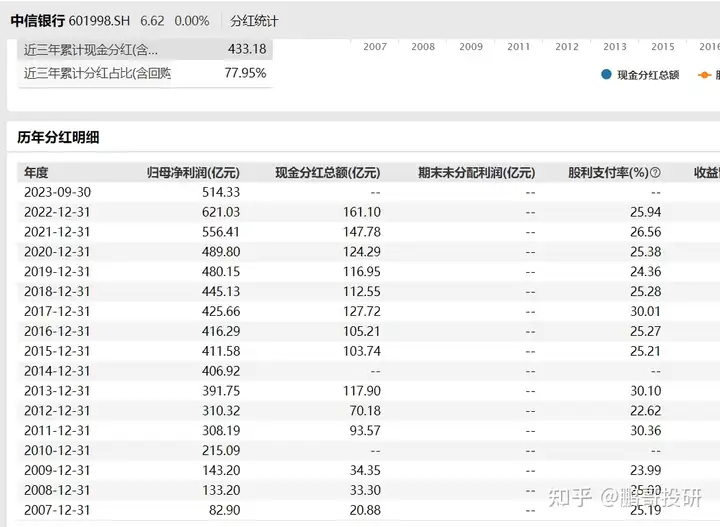Click payout ratio value 25.94
The height and width of the screenshot is (527, 720).
pos(646,212)
